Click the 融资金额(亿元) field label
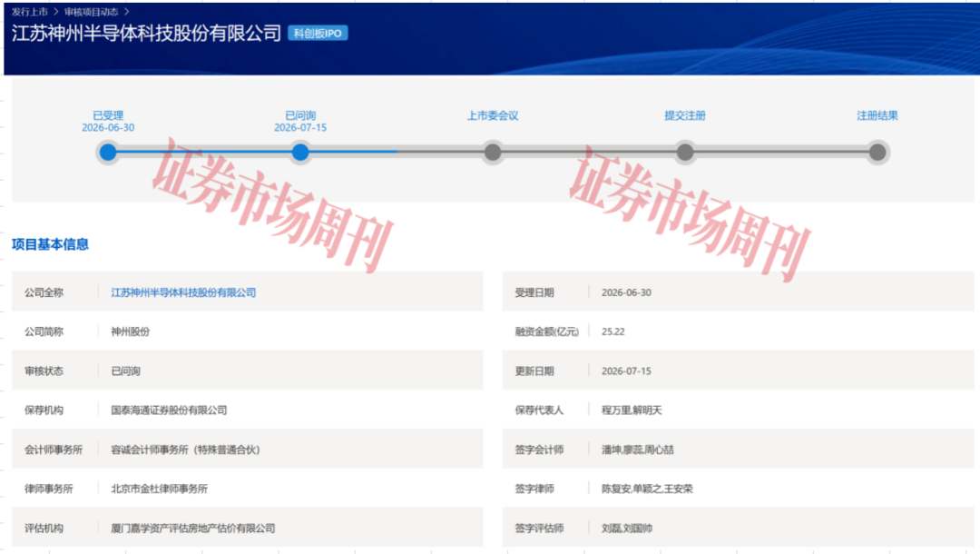 click(x=547, y=332)
